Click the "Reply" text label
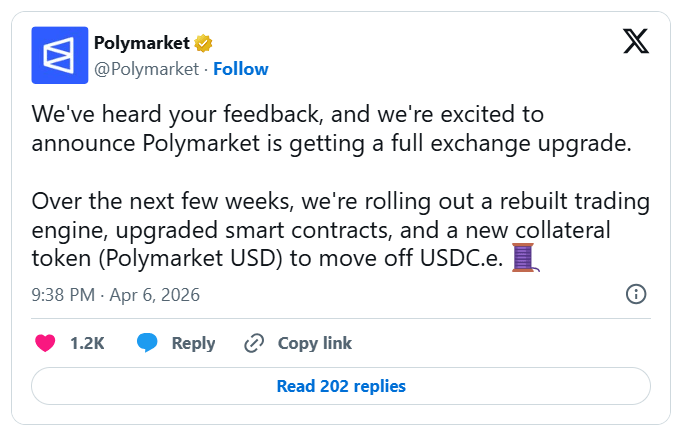682x436 pixels. (193, 343)
